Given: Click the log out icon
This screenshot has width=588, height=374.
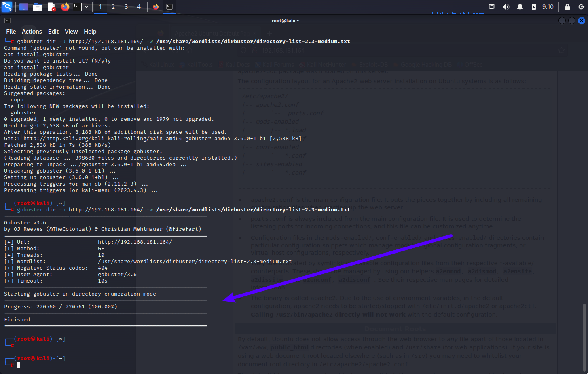Looking at the screenshot, I should click(x=581, y=7).
